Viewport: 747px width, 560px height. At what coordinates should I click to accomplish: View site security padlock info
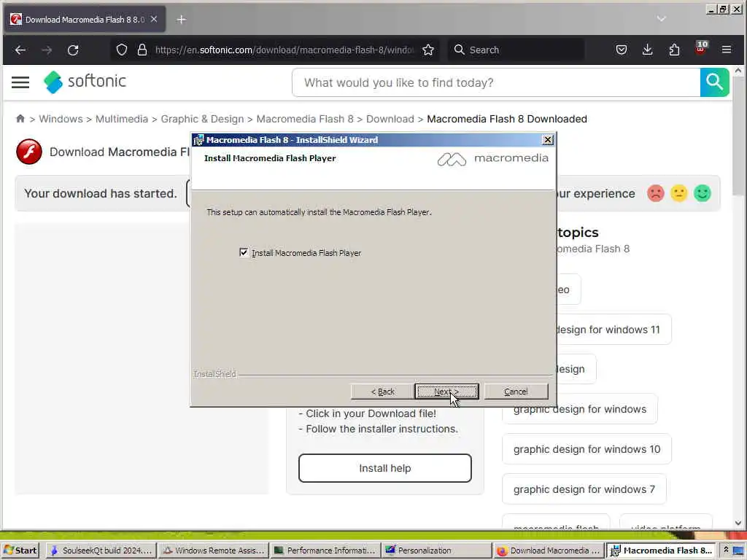(142, 50)
